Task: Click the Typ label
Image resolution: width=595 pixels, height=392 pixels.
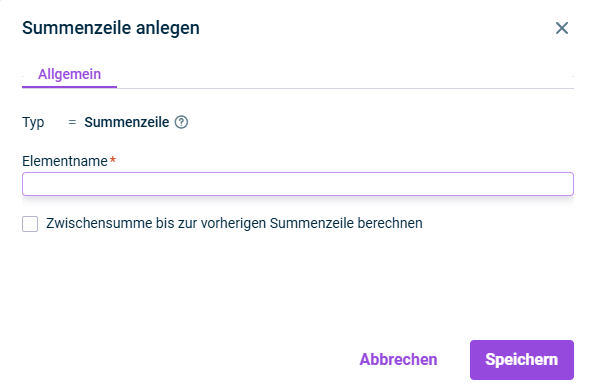Action: [x=33, y=123]
